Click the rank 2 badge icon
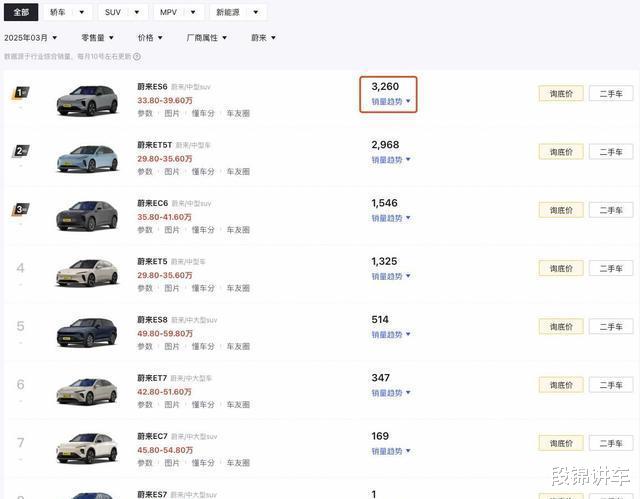The image size is (640, 499). [20, 151]
